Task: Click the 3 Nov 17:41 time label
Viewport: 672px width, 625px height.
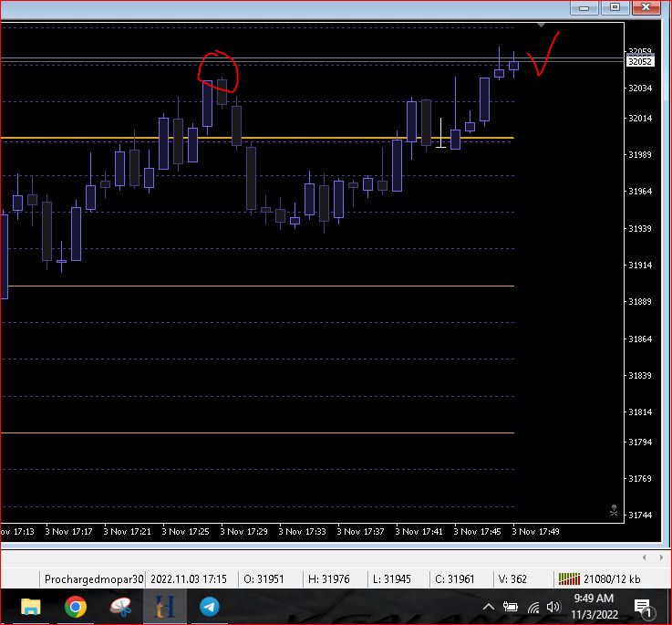Action: (419, 532)
